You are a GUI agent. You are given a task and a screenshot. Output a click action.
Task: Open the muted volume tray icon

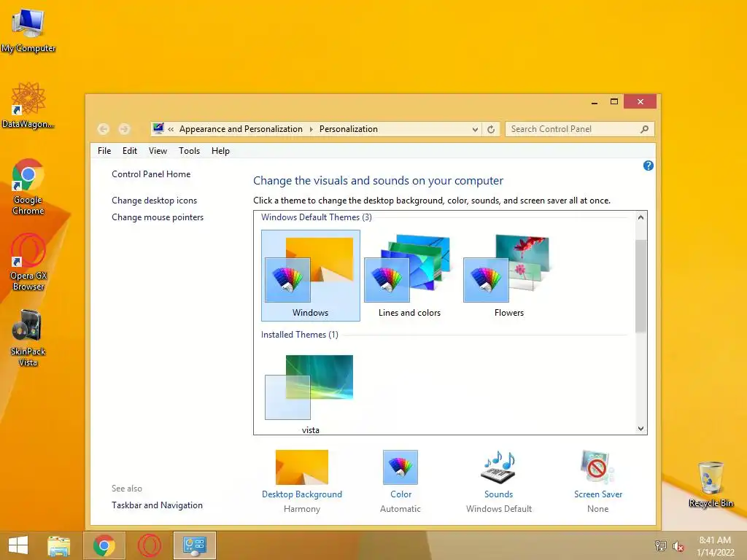pos(678,547)
